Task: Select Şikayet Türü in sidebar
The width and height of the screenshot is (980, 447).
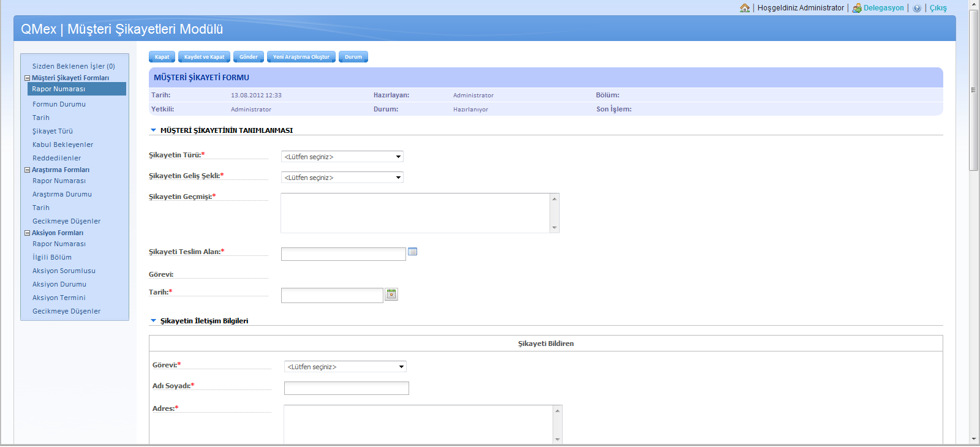Action: coord(53,131)
